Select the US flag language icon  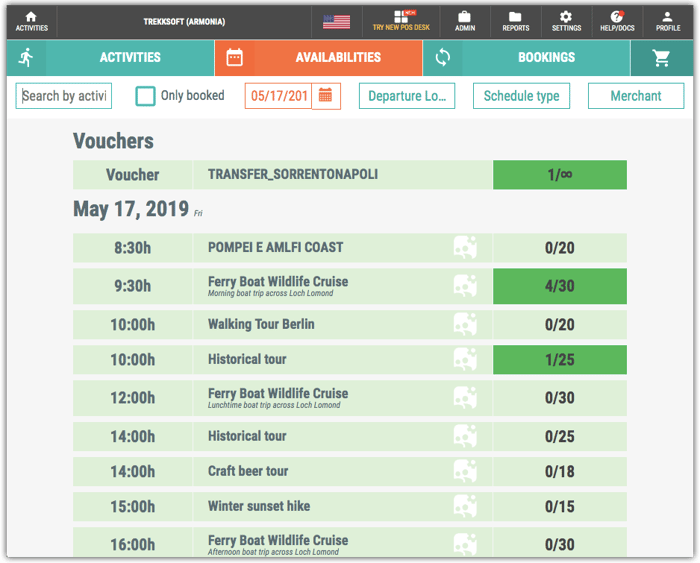[336, 22]
